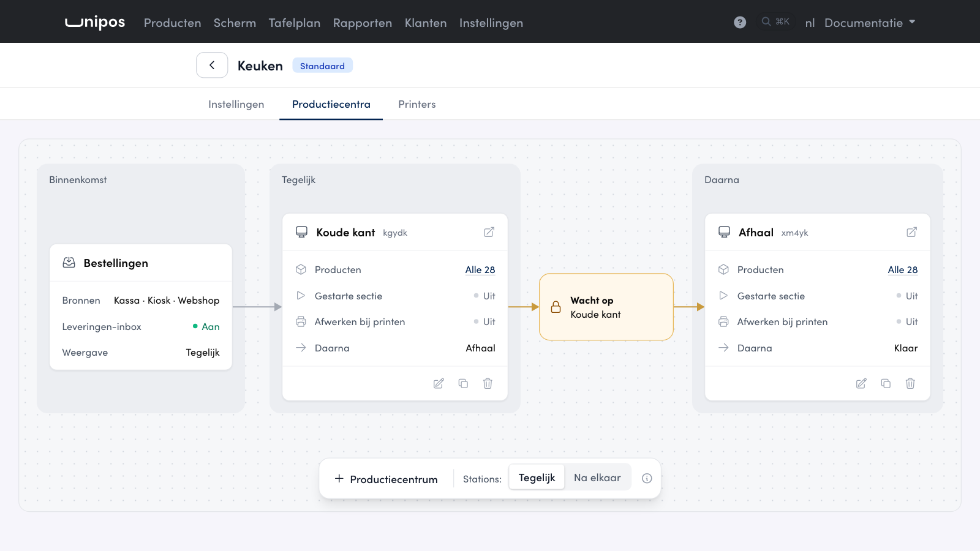The width and height of the screenshot is (980, 551).
Task: Open Rapporten in the top navigation
Action: pos(363,23)
